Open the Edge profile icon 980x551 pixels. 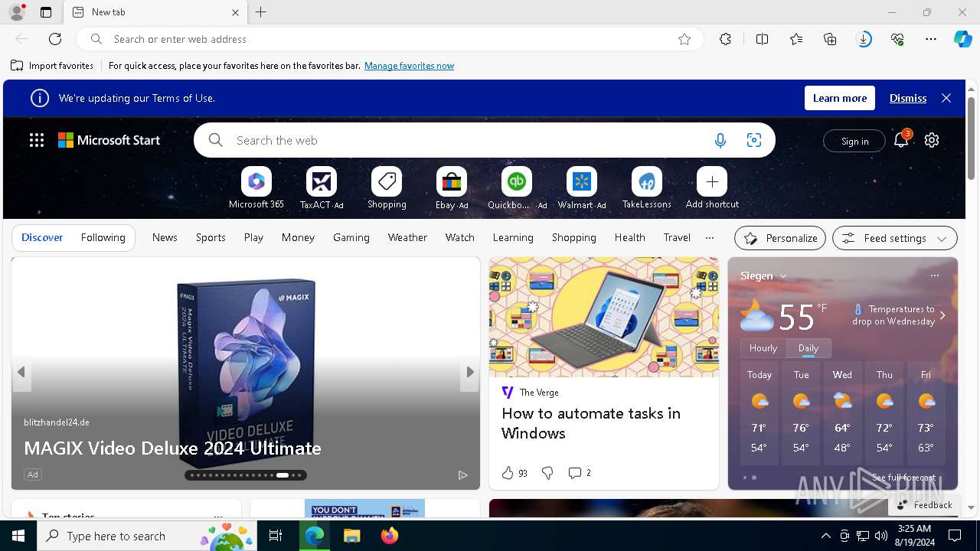pyautogui.click(x=16, y=12)
